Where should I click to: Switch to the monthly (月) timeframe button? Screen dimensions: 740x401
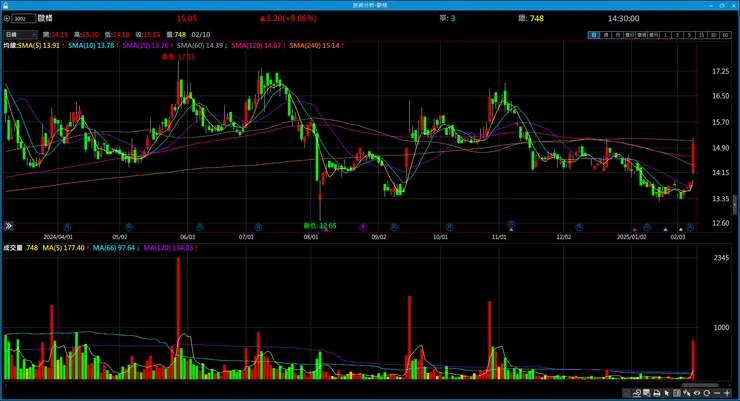(617, 35)
